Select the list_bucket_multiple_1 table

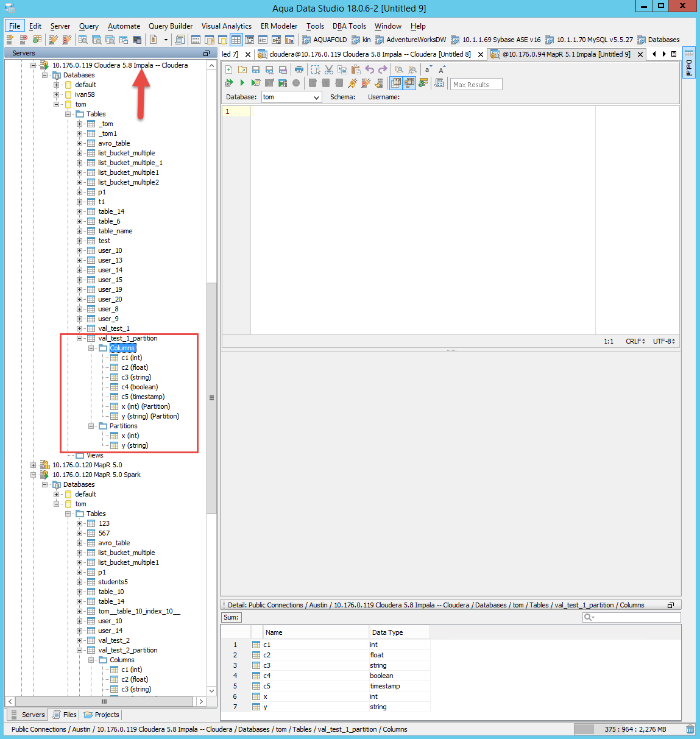[x=130, y=163]
